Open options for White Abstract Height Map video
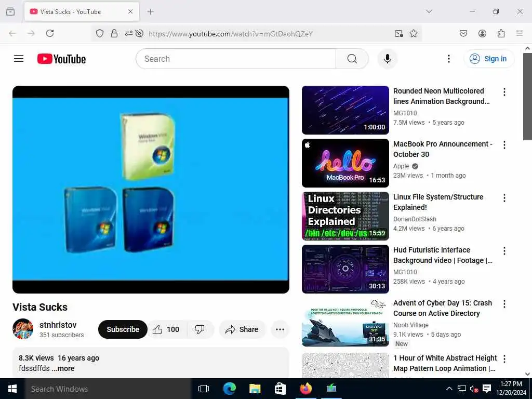The width and height of the screenshot is (532, 399). point(504,358)
